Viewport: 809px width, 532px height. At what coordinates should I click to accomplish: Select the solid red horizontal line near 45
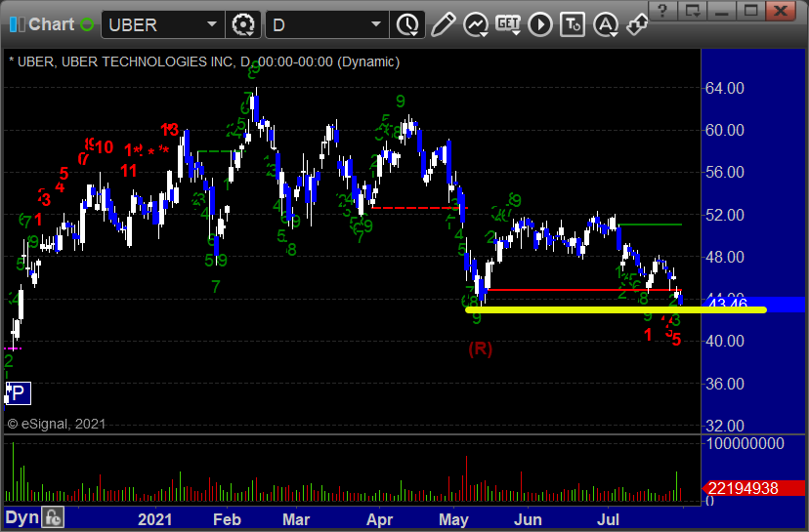click(584, 290)
